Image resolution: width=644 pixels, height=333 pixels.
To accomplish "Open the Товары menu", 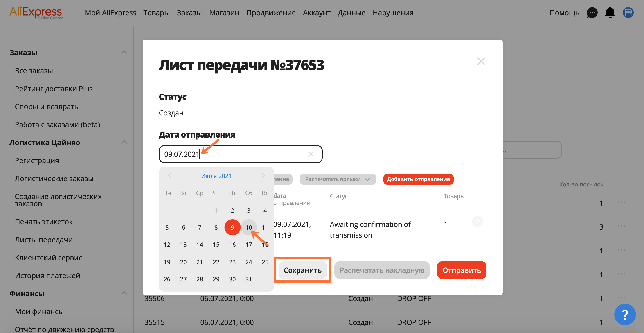I will click(x=157, y=13).
